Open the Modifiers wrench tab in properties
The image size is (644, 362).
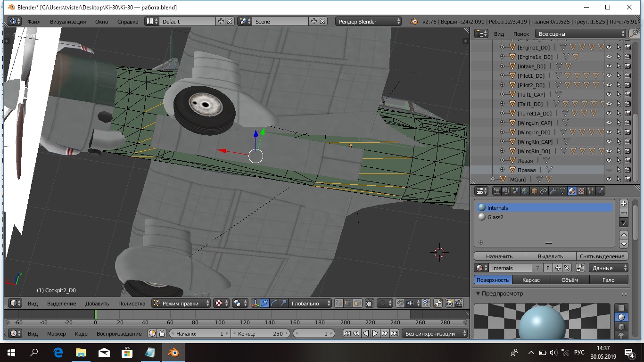[x=553, y=191]
